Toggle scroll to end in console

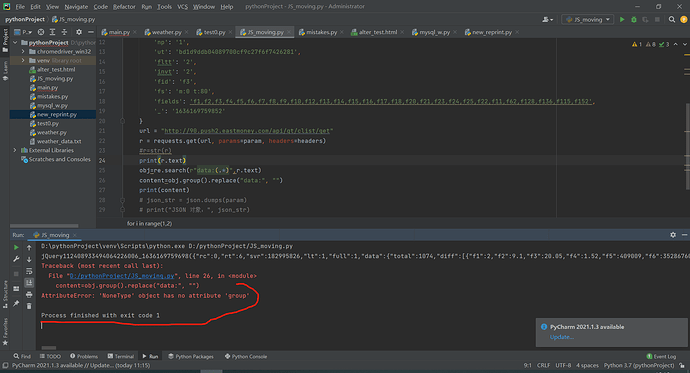(x=29, y=282)
